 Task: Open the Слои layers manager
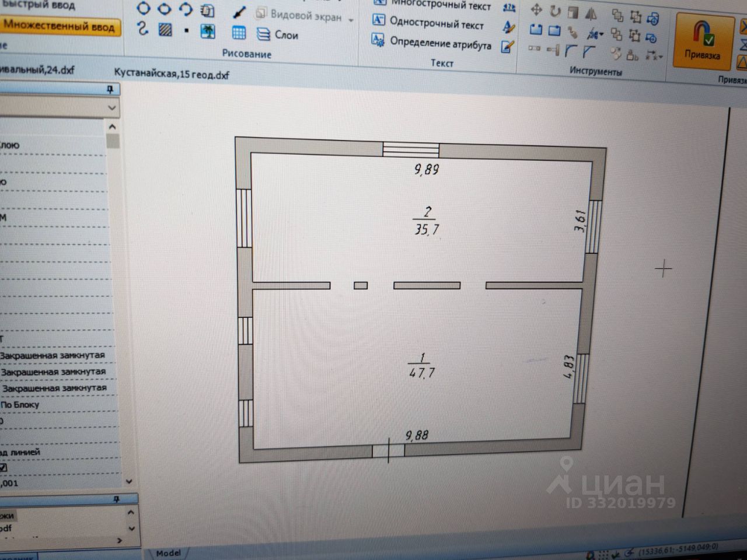pyautogui.click(x=278, y=35)
